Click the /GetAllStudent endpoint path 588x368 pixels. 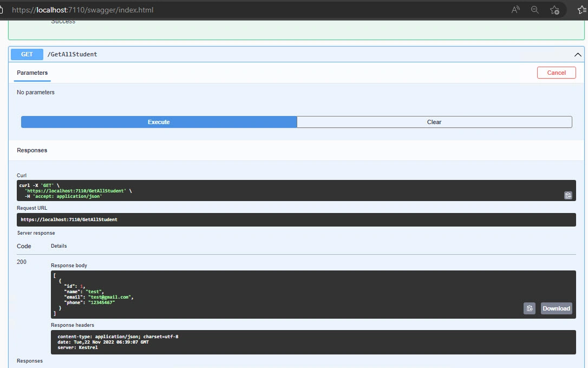pos(72,54)
